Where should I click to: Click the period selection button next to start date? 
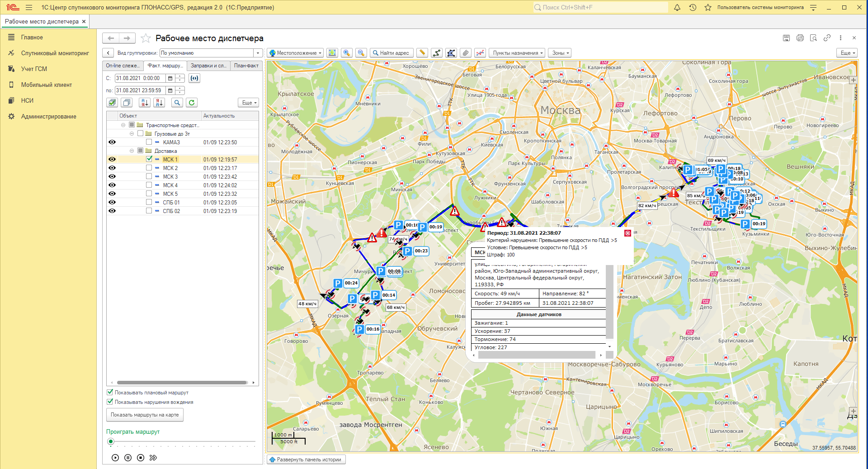click(x=194, y=78)
